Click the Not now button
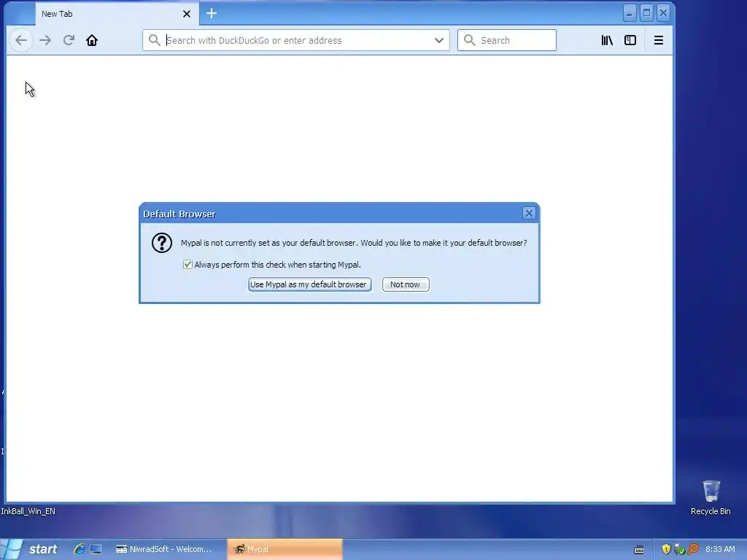Screen dimensions: 747x560 406,284
